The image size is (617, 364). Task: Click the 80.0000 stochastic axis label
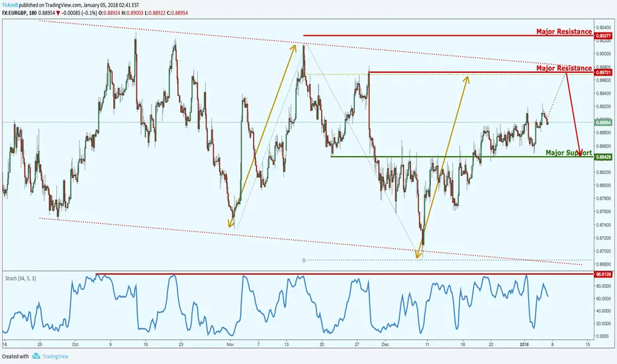pyautogui.click(x=604, y=286)
